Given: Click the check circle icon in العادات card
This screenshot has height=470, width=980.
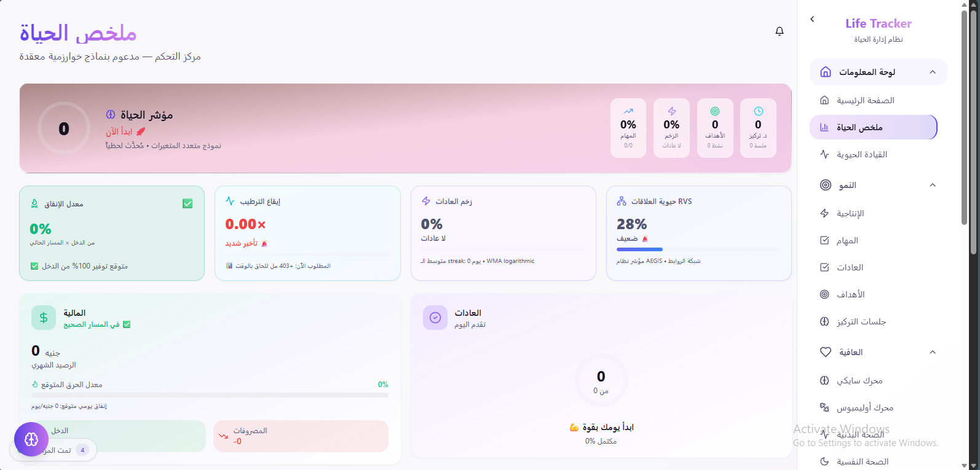Looking at the screenshot, I should (435, 318).
